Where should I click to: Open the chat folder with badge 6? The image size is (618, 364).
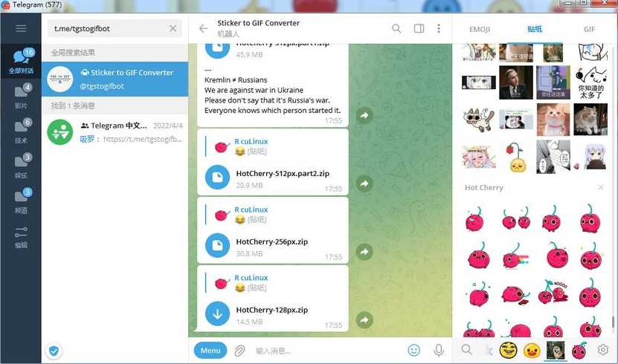point(21,131)
